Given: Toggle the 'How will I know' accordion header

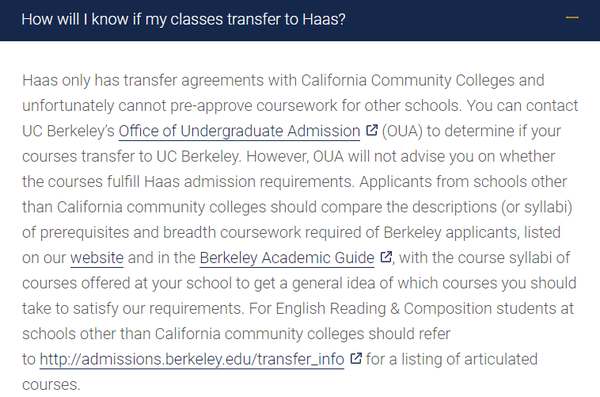Looking at the screenshot, I should pyautogui.click(x=300, y=20).
